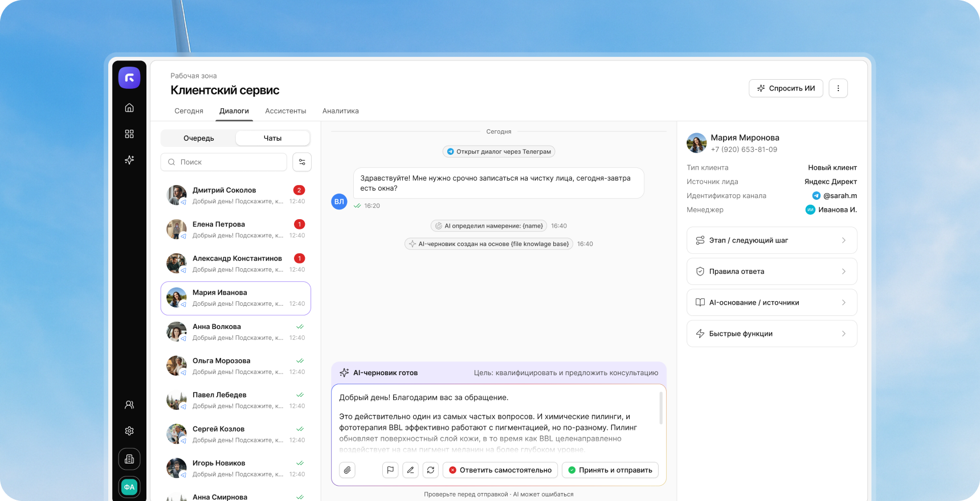Expand Правила ответа section
This screenshot has width=980, height=501.
[x=772, y=272]
